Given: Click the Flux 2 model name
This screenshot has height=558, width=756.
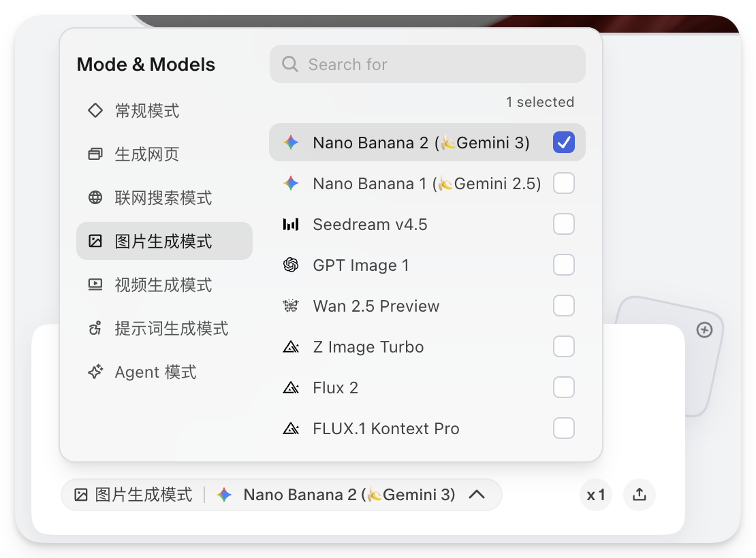Looking at the screenshot, I should coord(335,388).
